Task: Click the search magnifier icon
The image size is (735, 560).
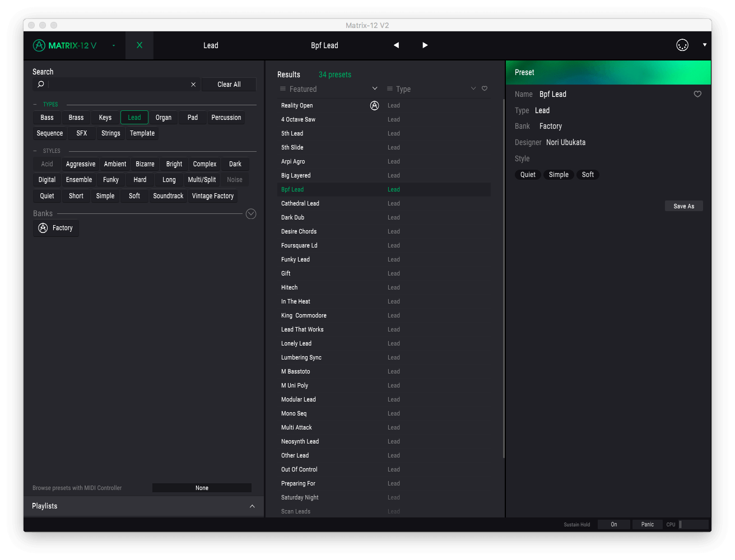Action: click(x=41, y=85)
